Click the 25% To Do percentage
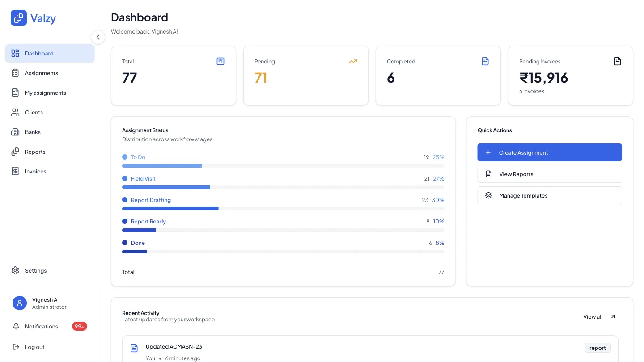 pyautogui.click(x=439, y=157)
